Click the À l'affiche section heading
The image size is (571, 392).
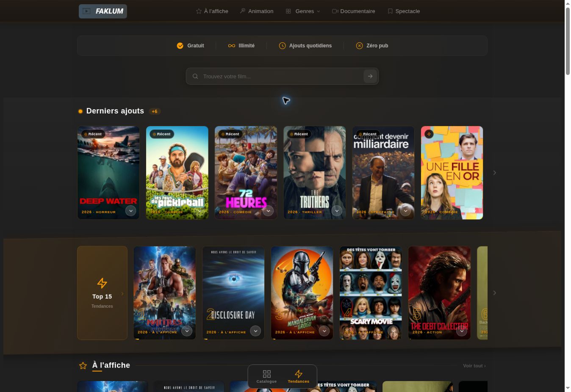(x=111, y=365)
